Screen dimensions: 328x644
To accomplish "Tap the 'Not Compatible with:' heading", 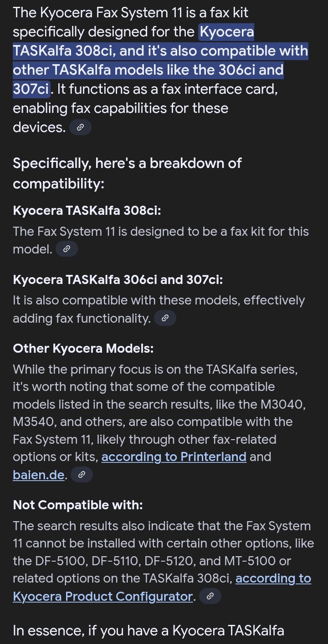I will (x=78, y=505).
